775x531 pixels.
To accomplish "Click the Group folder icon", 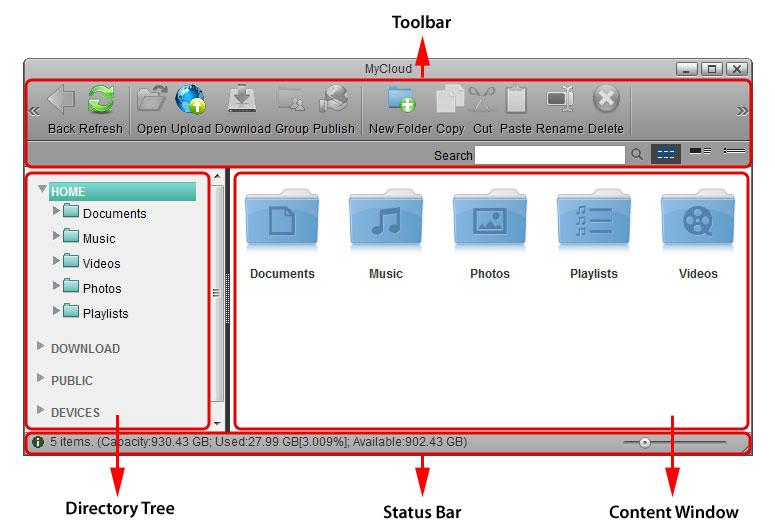I will pyautogui.click(x=291, y=99).
